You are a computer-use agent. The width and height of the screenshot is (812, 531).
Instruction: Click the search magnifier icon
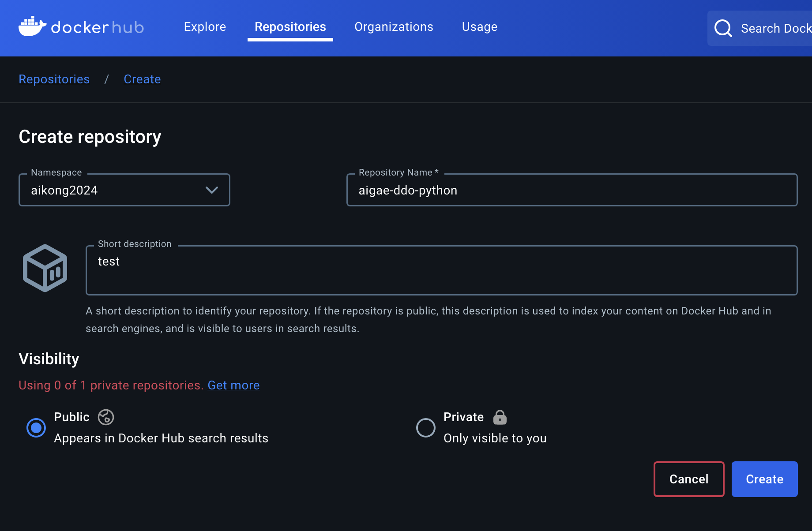[x=723, y=28]
